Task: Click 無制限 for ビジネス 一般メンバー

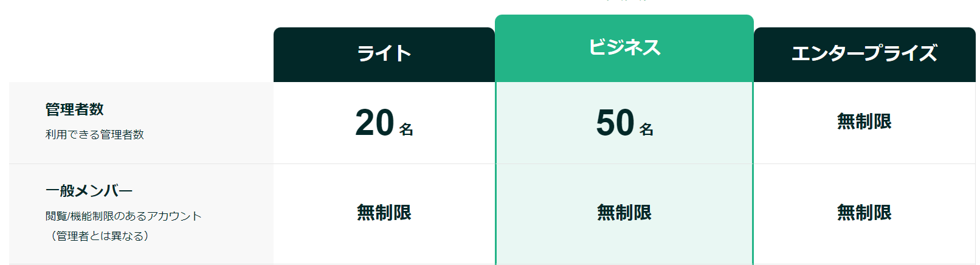Action: point(624,213)
